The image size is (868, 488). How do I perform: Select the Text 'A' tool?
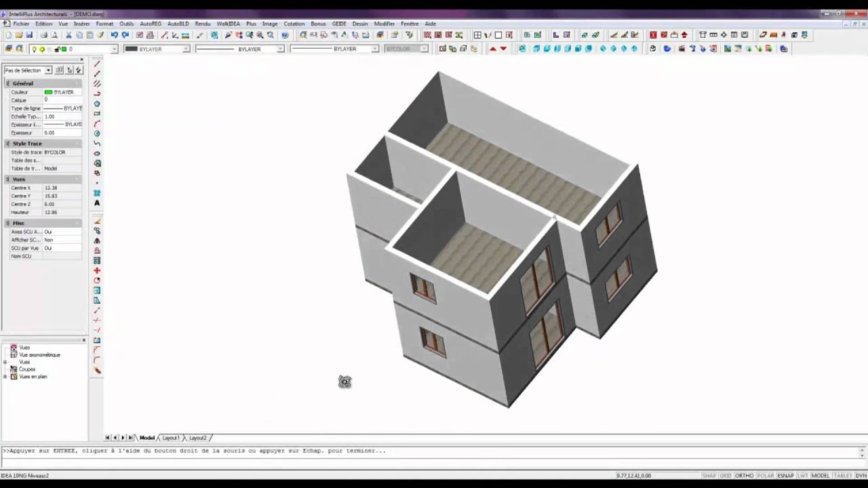[x=97, y=203]
